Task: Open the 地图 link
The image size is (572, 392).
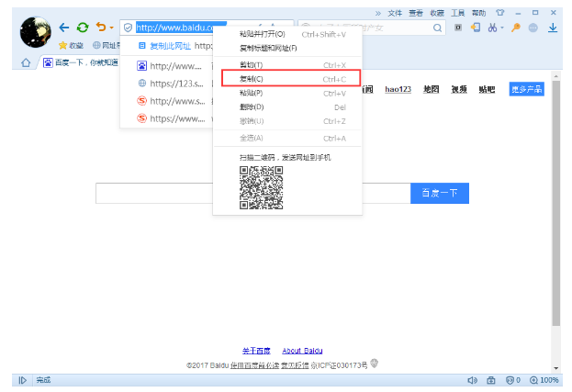Action: click(x=431, y=89)
